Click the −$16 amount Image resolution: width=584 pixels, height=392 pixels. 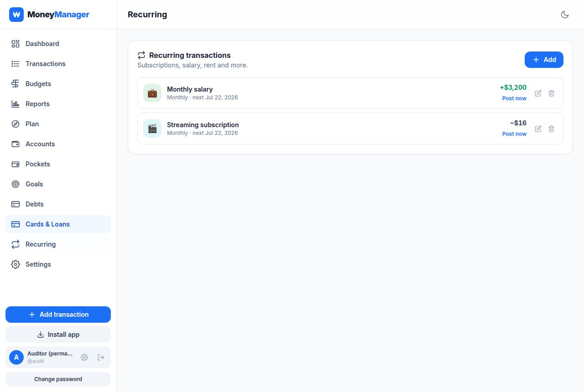point(518,123)
